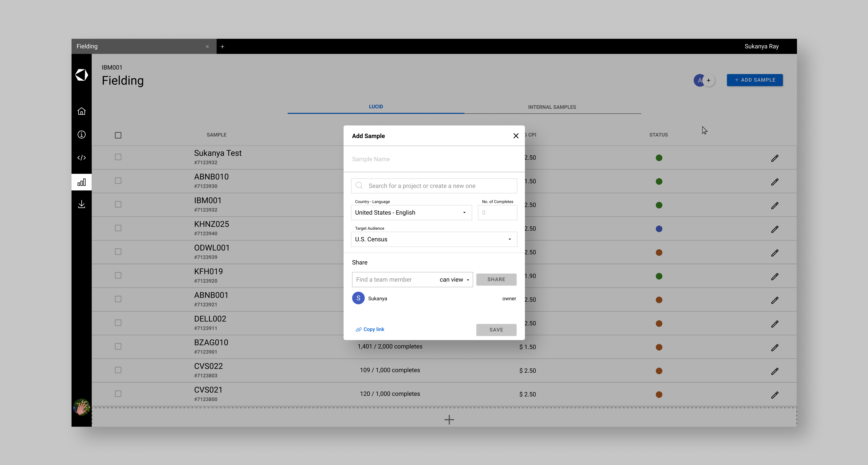
Task: Check the ABNB010 row checkbox
Action: pos(118,181)
